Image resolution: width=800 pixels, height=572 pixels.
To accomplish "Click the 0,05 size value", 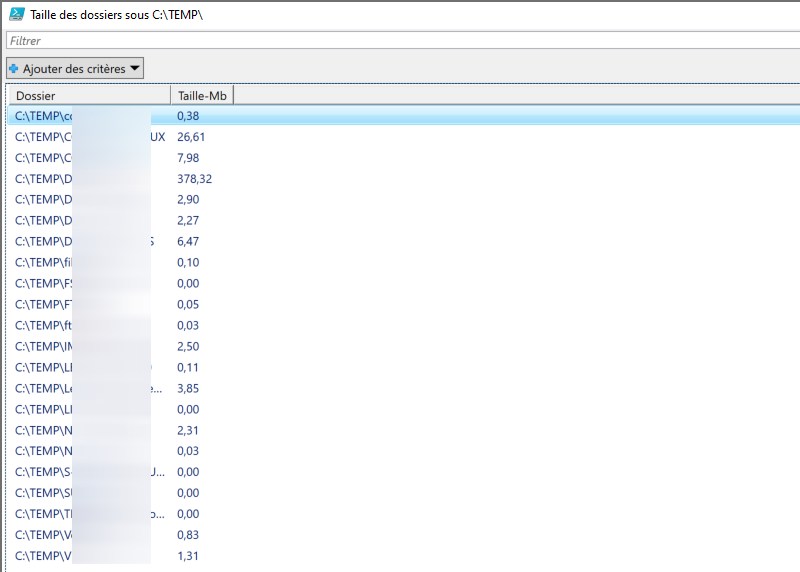I will point(188,304).
